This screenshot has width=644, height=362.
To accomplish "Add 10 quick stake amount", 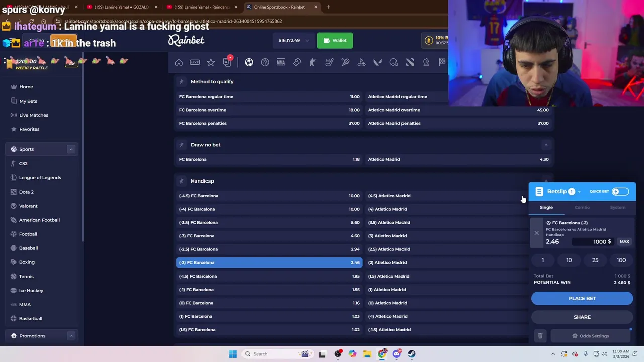I will tap(569, 260).
